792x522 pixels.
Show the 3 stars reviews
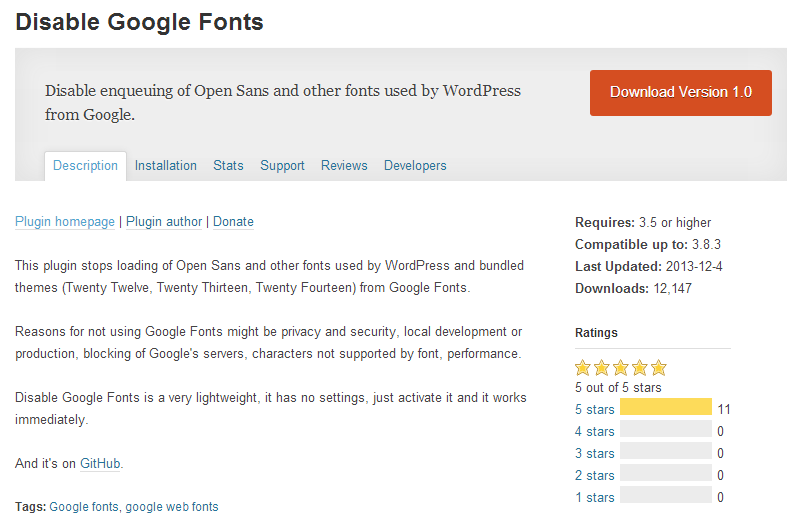[x=594, y=453]
